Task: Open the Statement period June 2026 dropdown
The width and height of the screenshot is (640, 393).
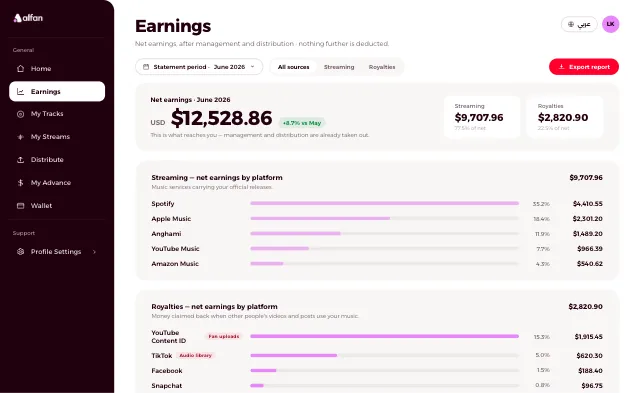Action: [199, 67]
